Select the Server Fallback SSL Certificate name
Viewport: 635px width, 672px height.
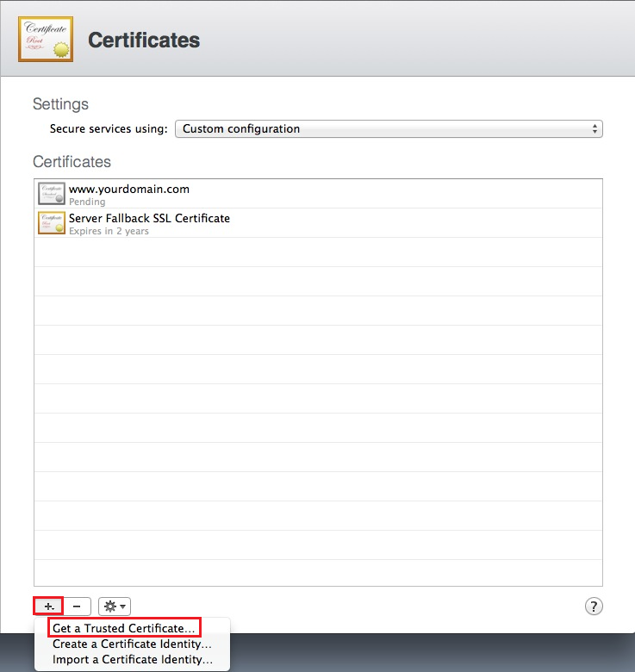[149, 218]
